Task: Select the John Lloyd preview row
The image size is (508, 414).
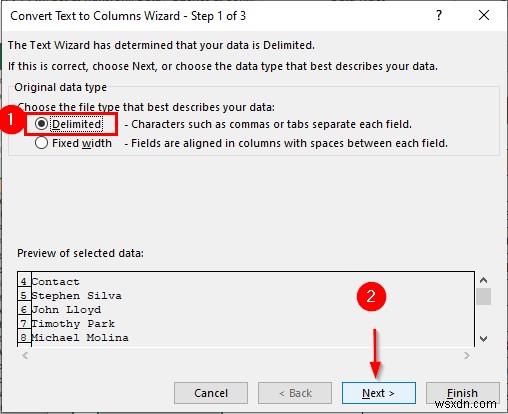Action: (x=246, y=310)
